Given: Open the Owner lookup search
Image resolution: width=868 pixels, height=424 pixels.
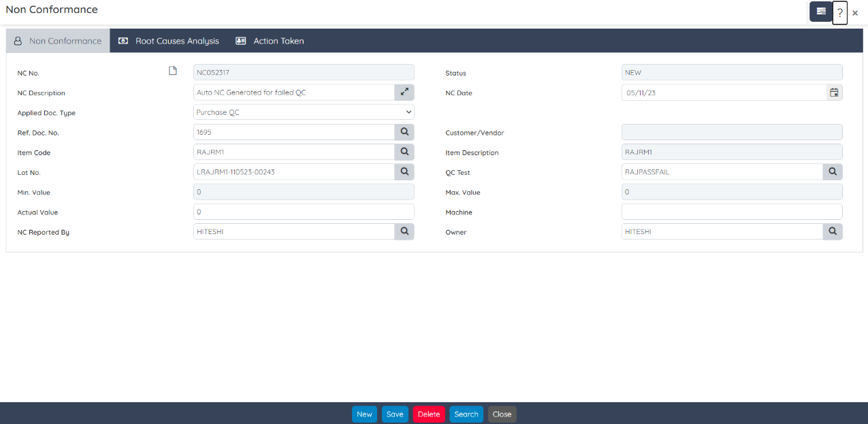Looking at the screenshot, I should pos(832,232).
